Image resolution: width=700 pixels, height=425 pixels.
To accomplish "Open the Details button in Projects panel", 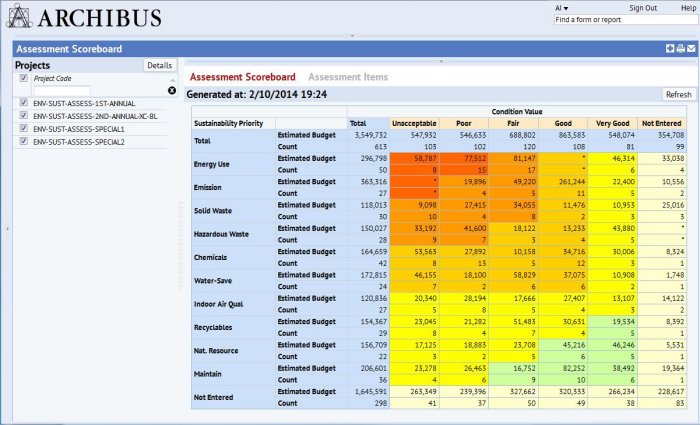I will point(159,65).
